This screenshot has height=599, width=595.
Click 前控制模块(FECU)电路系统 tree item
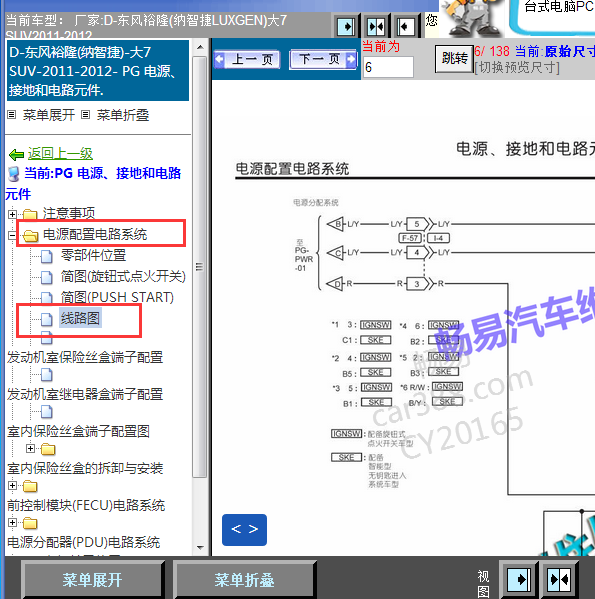click(86, 505)
